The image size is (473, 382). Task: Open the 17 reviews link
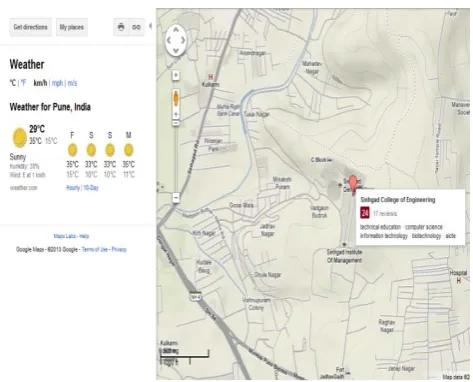click(385, 214)
